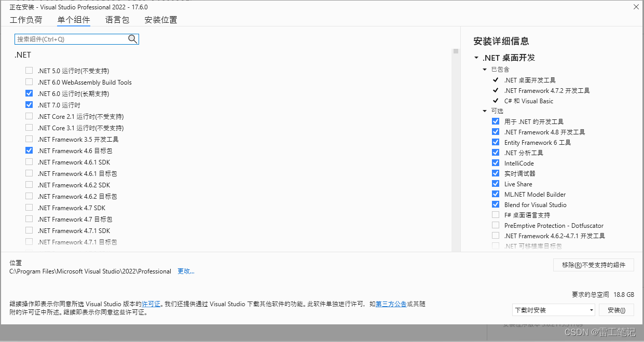Screen dimensions: 644x342
Task: Collapse the 已包含 group
Action: coord(485,70)
